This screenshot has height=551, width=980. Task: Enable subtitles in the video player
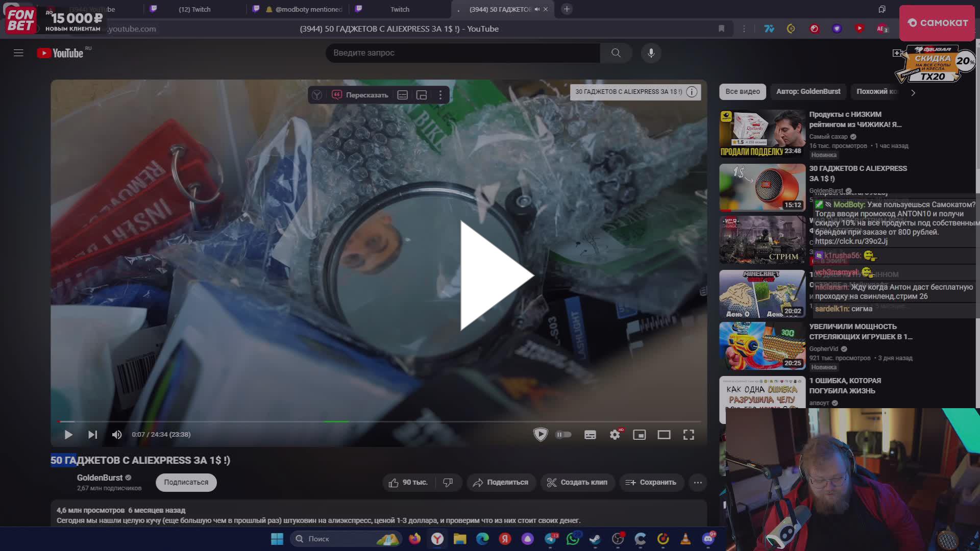click(590, 435)
